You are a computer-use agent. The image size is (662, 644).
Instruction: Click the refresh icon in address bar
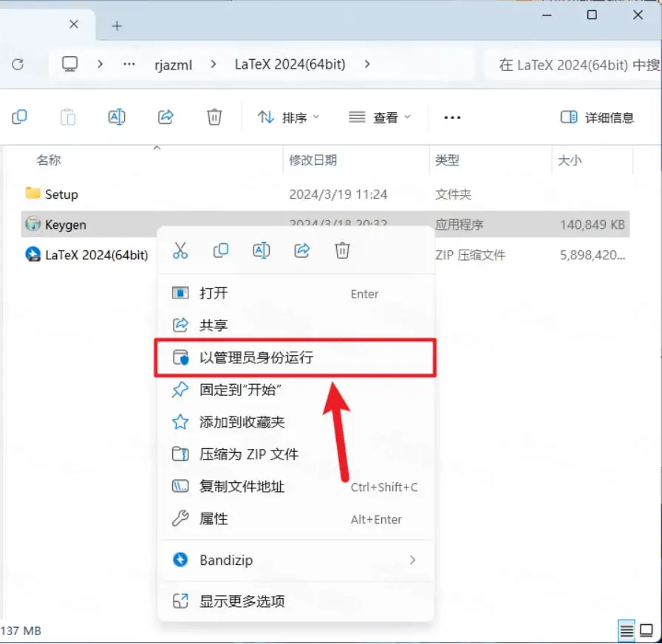click(18, 64)
